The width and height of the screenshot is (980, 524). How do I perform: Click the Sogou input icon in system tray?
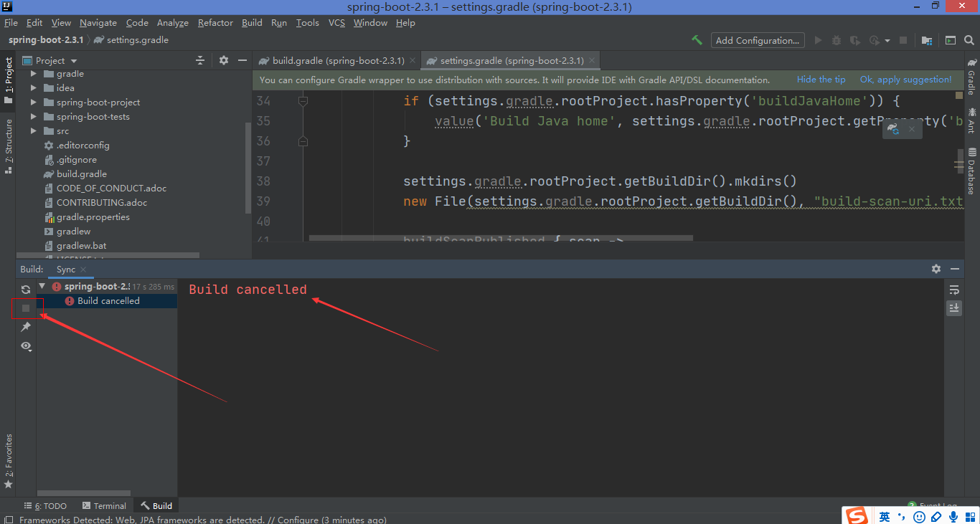tap(855, 515)
